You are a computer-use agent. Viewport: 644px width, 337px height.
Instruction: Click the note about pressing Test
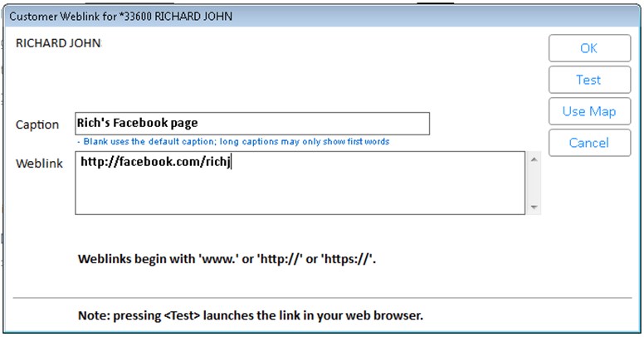click(249, 316)
